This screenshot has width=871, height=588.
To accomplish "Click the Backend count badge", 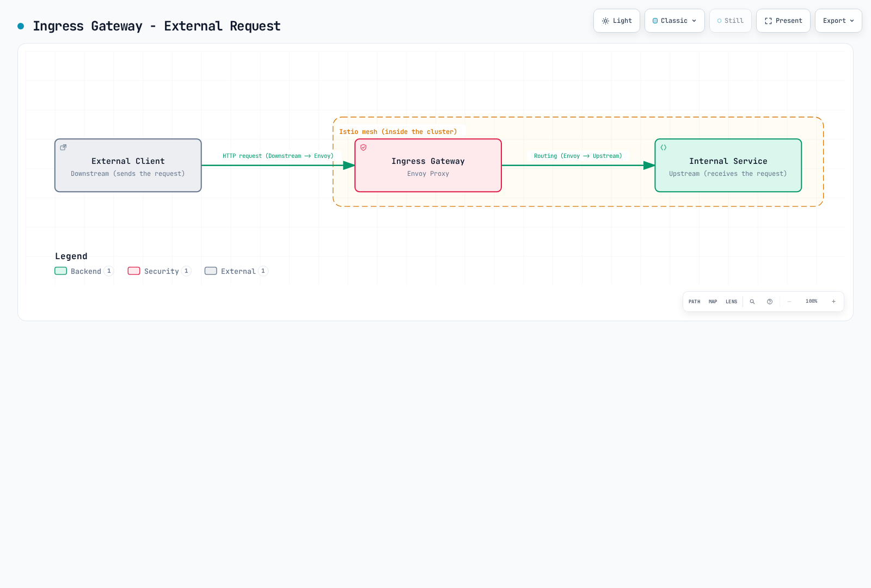I will 109,271.
